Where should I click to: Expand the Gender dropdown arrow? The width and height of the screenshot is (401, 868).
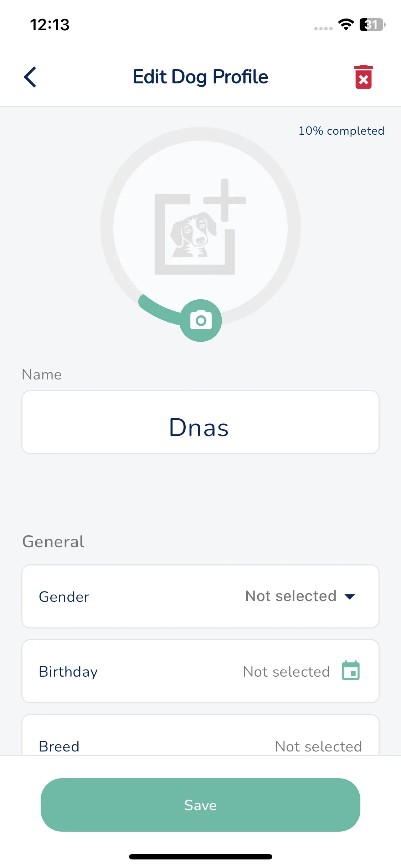350,596
